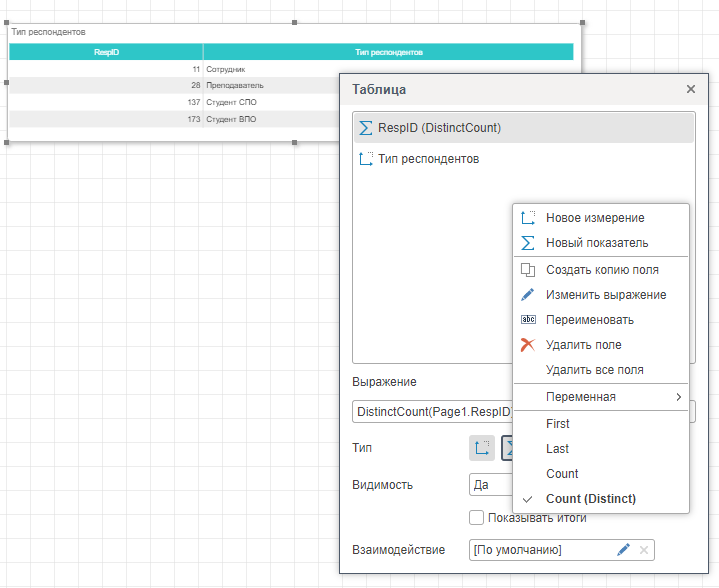Click the Новый показатель sigma icon

coord(528,243)
